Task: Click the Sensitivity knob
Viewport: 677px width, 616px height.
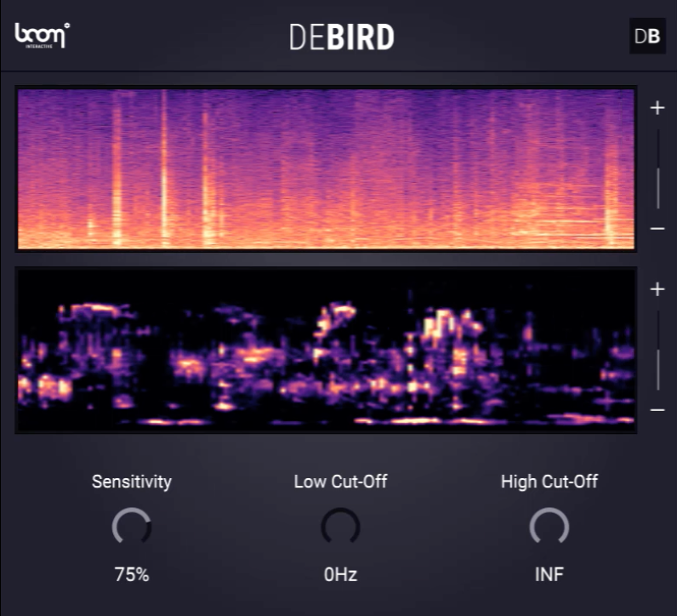Action: pyautogui.click(x=132, y=528)
